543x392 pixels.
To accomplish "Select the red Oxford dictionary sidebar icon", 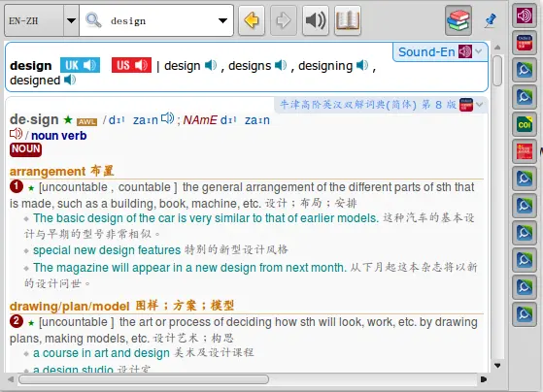I will click(525, 43).
